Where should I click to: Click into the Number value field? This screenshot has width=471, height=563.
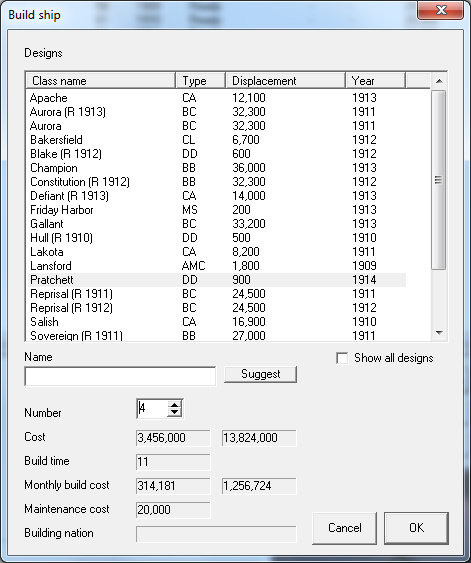point(152,409)
